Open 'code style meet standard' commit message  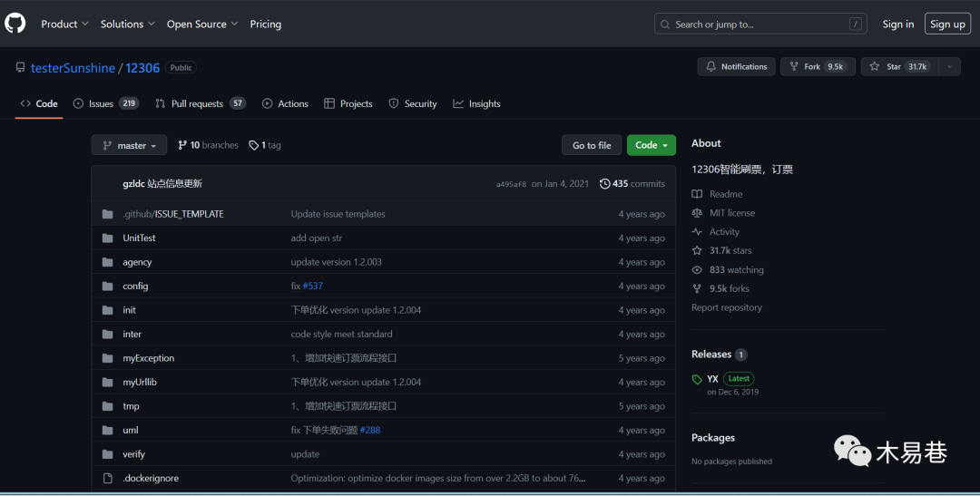point(341,335)
